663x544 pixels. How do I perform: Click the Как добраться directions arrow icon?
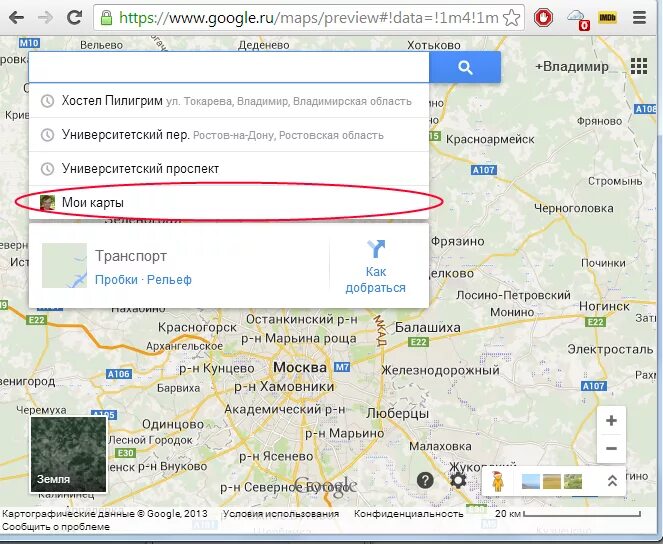[375, 249]
